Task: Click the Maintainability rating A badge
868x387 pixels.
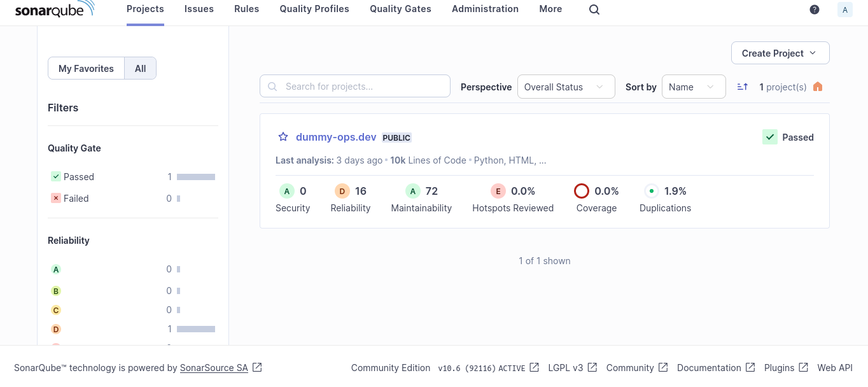Action: click(x=413, y=191)
